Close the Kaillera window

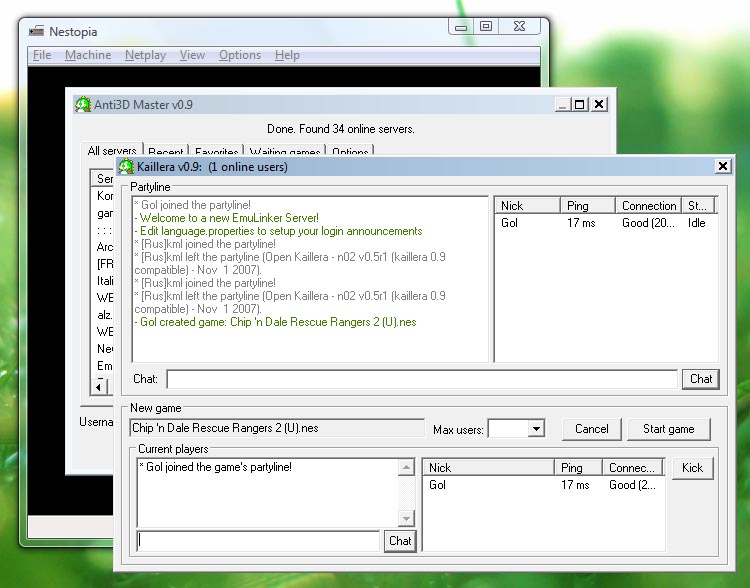coord(723,166)
